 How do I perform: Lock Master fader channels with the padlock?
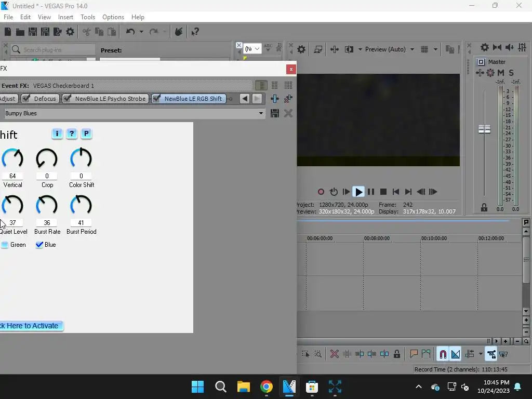pyautogui.click(x=484, y=207)
